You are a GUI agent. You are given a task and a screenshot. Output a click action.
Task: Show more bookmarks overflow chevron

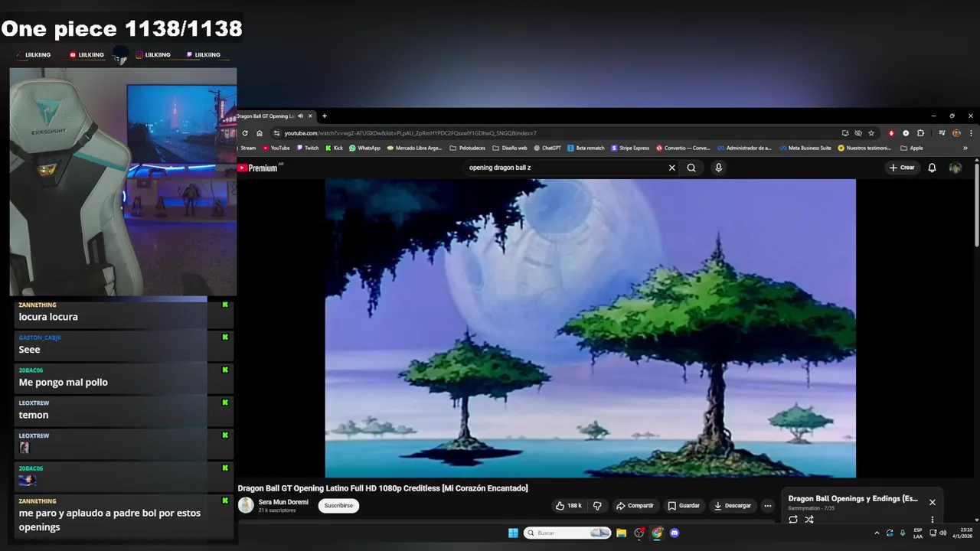(x=965, y=148)
